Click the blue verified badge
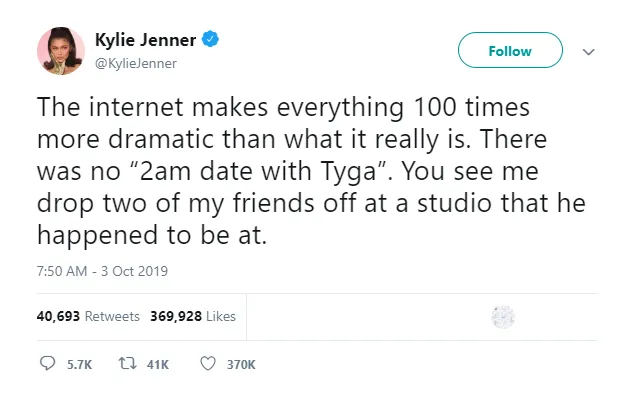The width and height of the screenshot is (634, 398). click(210, 39)
